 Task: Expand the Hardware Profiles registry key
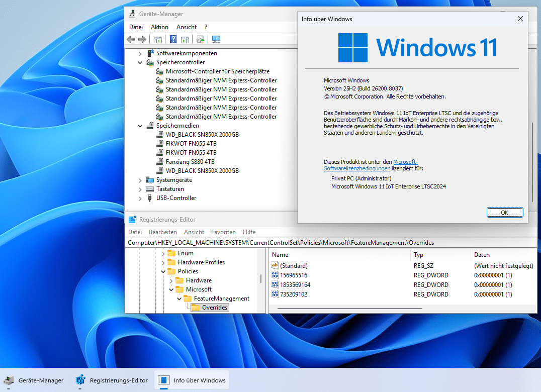coord(163,262)
